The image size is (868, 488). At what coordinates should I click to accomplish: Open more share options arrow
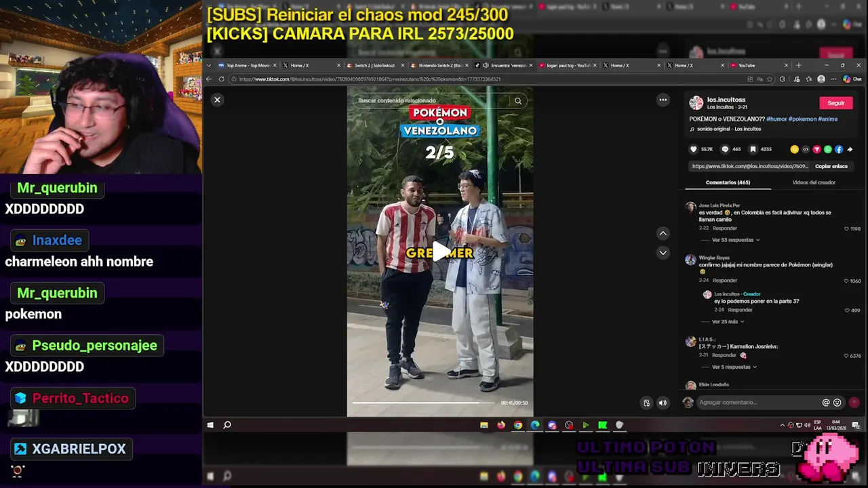[850, 149]
